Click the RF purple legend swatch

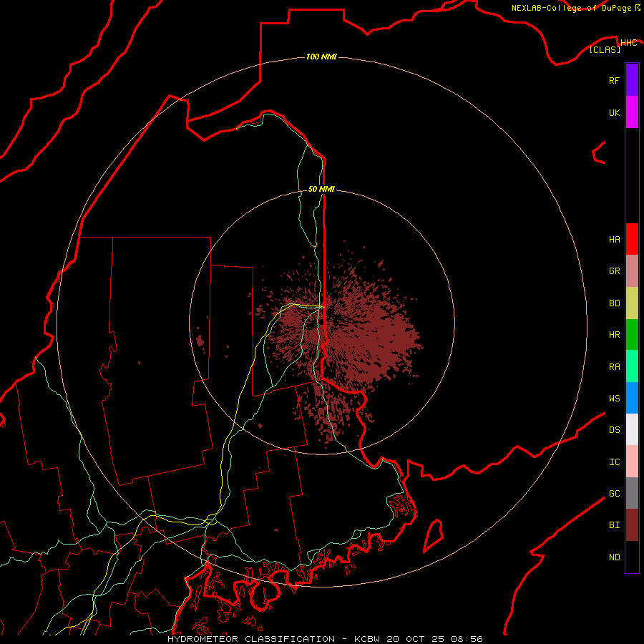click(632, 80)
